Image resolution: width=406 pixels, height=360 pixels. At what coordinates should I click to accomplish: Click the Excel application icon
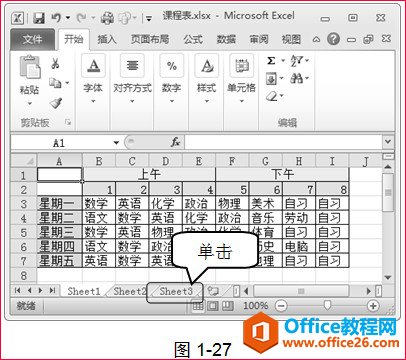(x=18, y=18)
